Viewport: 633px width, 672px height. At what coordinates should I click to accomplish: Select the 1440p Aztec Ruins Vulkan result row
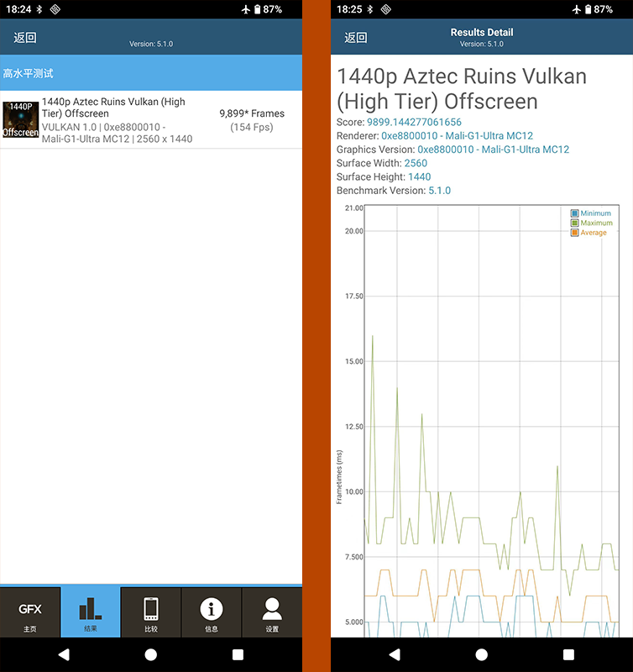pos(151,120)
